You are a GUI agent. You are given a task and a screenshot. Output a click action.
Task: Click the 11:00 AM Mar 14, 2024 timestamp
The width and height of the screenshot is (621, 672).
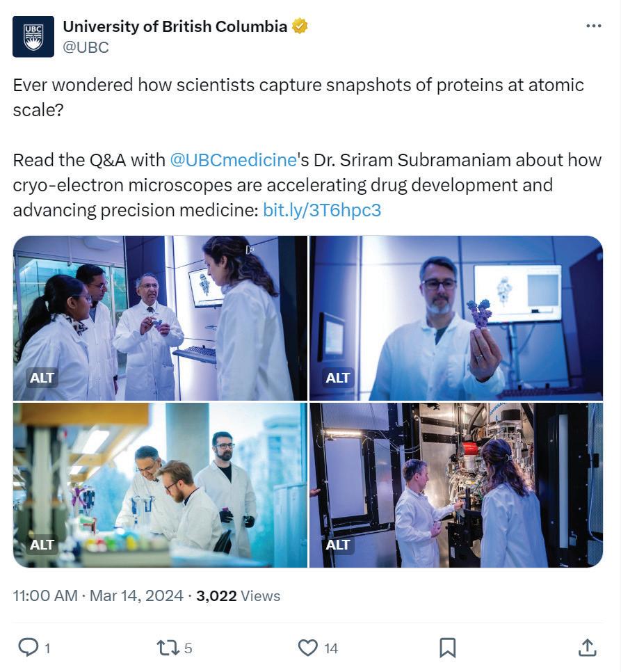coord(98,596)
